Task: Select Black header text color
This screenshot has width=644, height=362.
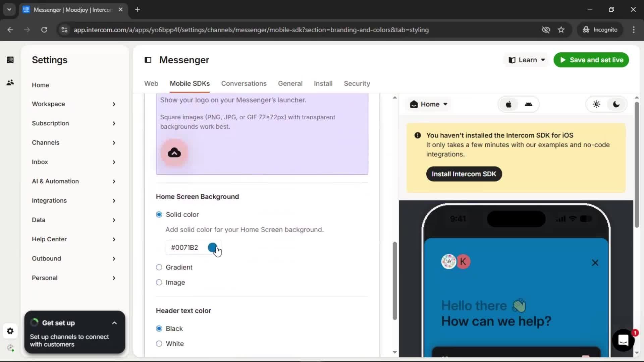Action: point(159,329)
